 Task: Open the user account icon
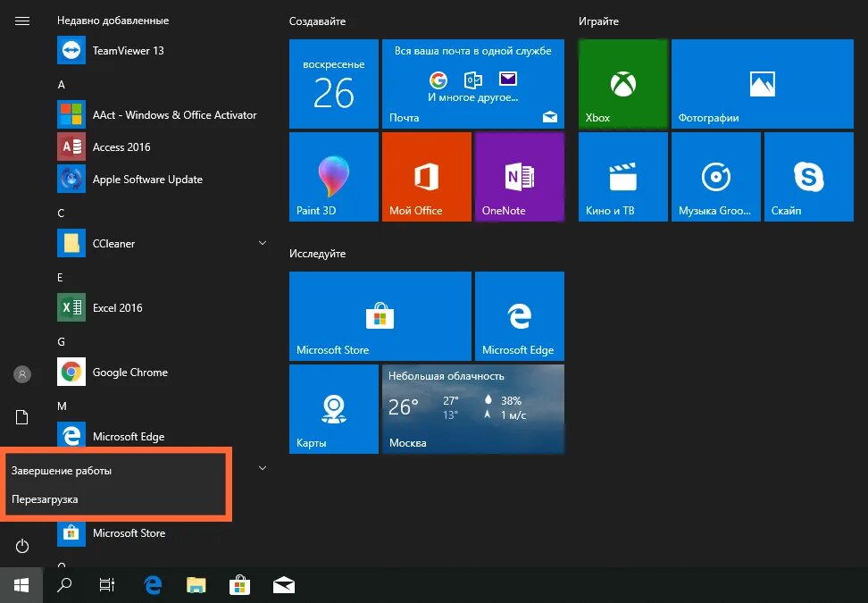(22, 374)
